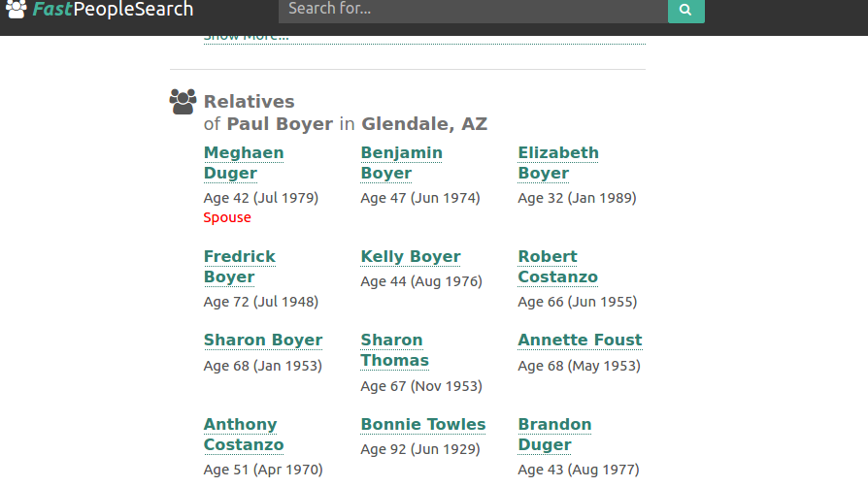The width and height of the screenshot is (868, 487).
Task: Click the red 'Spouse' label
Action: pos(227,217)
